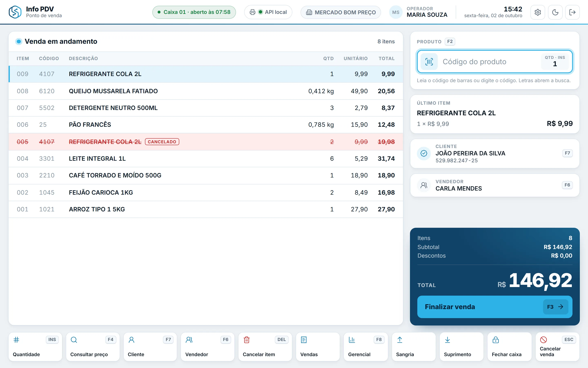Select the ARROZ TIPO 1 5KG row
The width and height of the screenshot is (588, 368).
click(206, 209)
